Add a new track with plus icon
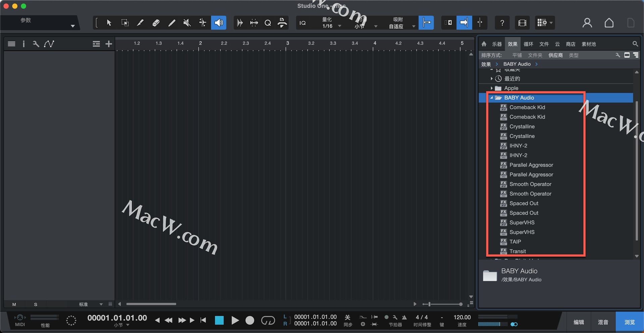This screenshot has width=644, height=333. point(109,44)
